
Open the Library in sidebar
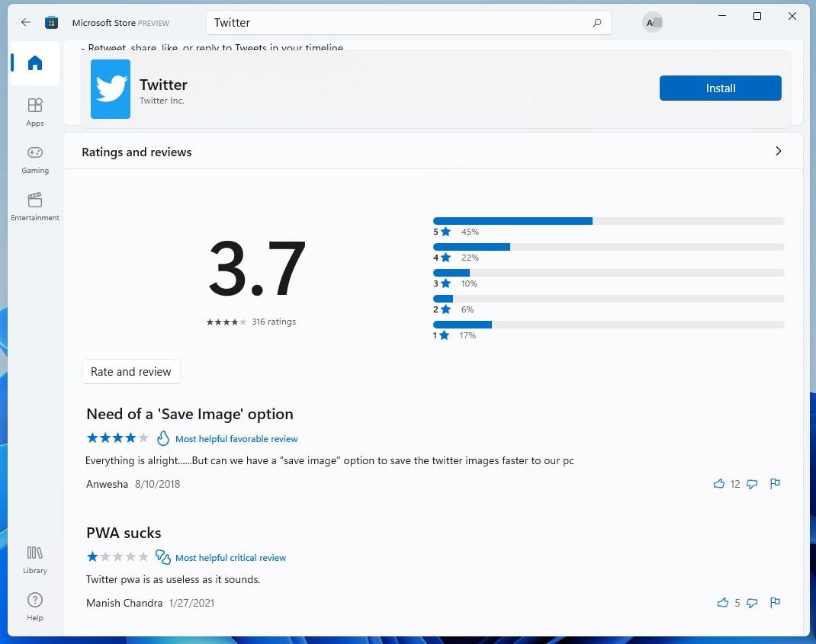[35, 559]
